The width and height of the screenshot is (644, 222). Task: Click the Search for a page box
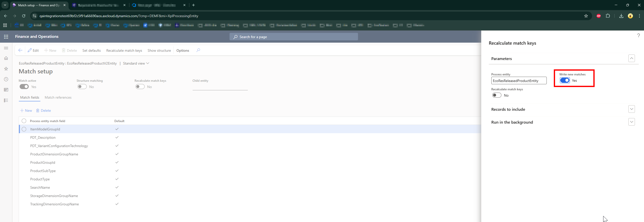coord(294,37)
